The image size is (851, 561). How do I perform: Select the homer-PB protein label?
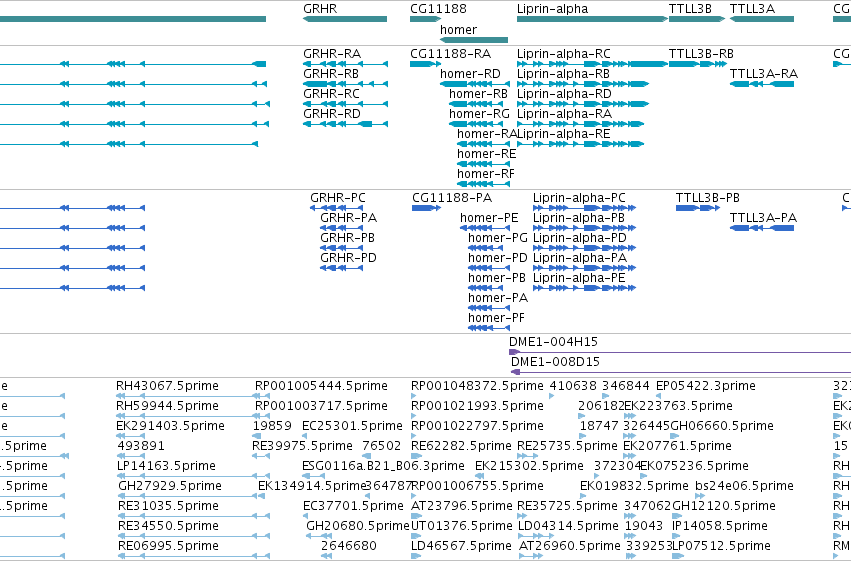tap(497, 278)
